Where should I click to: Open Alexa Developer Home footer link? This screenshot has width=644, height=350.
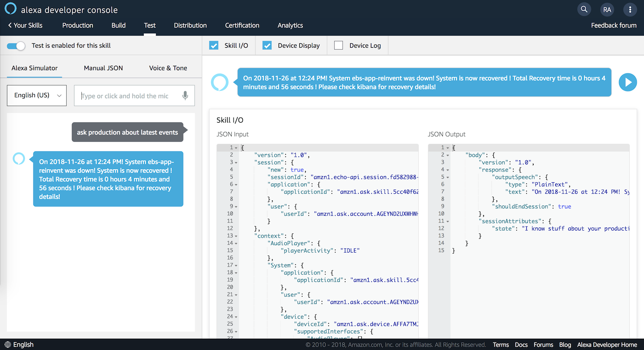click(607, 344)
